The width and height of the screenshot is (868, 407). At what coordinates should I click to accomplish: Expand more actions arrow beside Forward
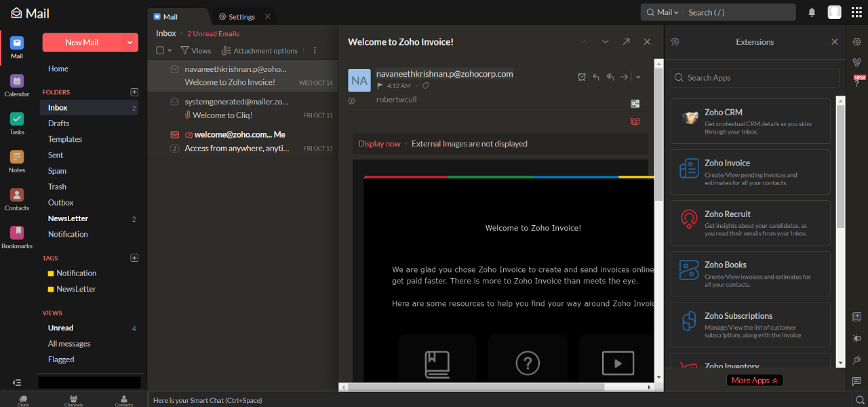(638, 77)
